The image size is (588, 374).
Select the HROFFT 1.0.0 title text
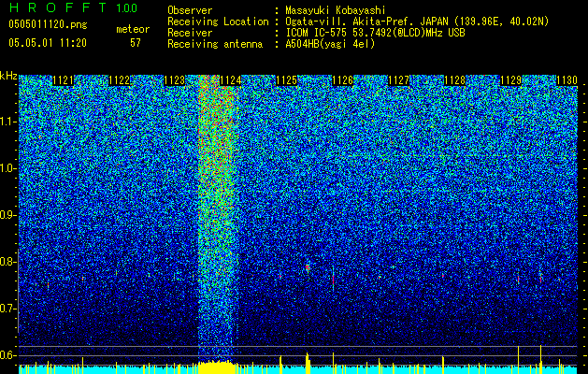point(74,7)
